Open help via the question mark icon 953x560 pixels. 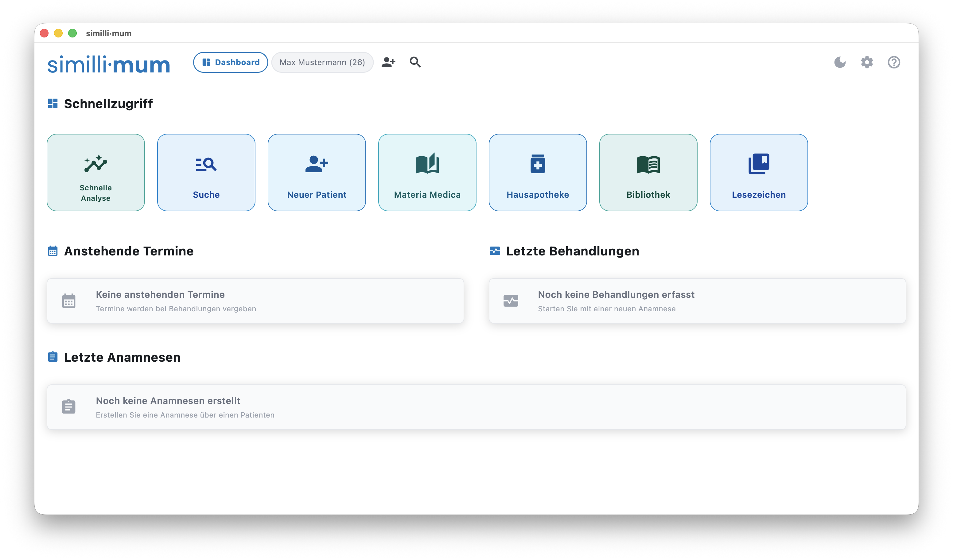pyautogui.click(x=894, y=62)
